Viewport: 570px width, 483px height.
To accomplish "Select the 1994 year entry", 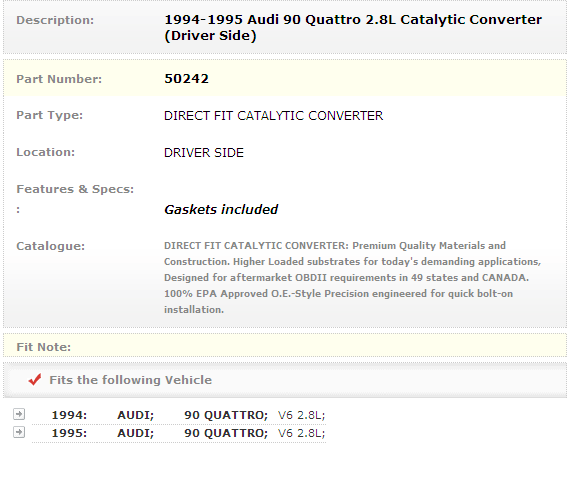I will coord(69,415).
